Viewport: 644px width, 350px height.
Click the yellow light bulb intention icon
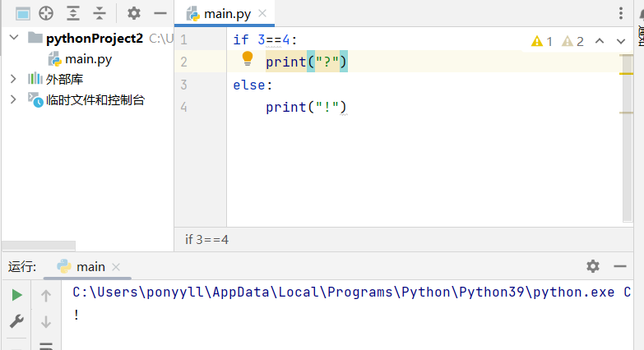pyautogui.click(x=247, y=58)
